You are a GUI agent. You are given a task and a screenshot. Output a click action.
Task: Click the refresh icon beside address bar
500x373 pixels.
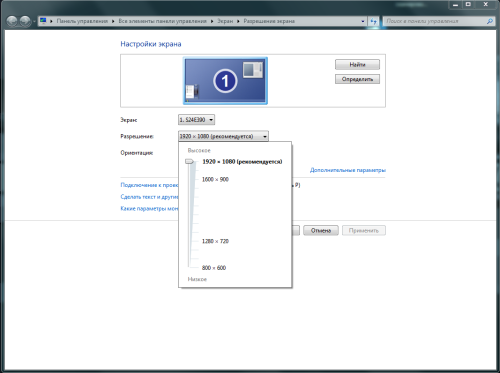(x=374, y=21)
